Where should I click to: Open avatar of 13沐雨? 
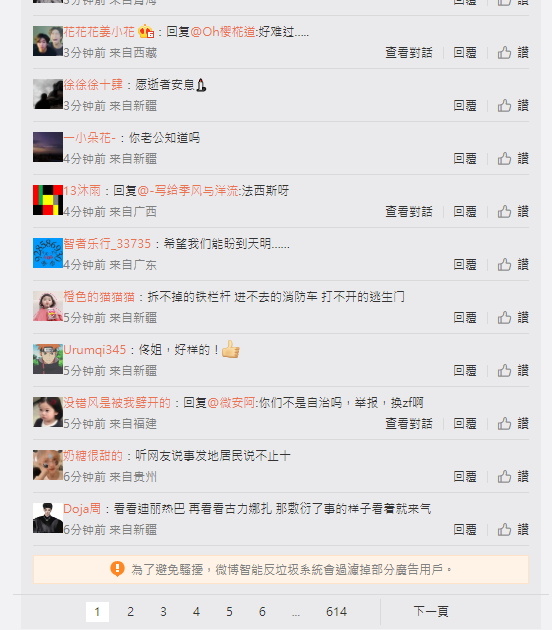[48, 200]
